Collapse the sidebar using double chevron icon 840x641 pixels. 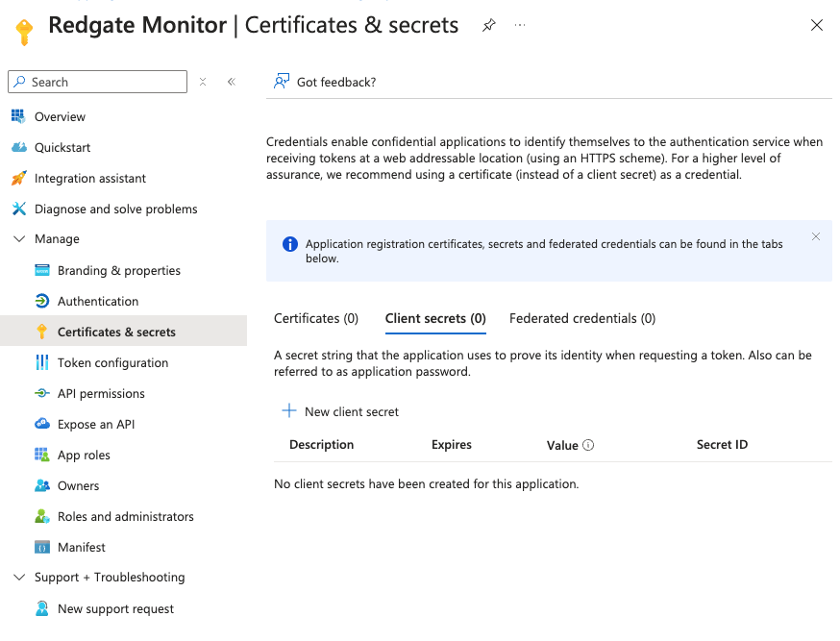(232, 82)
